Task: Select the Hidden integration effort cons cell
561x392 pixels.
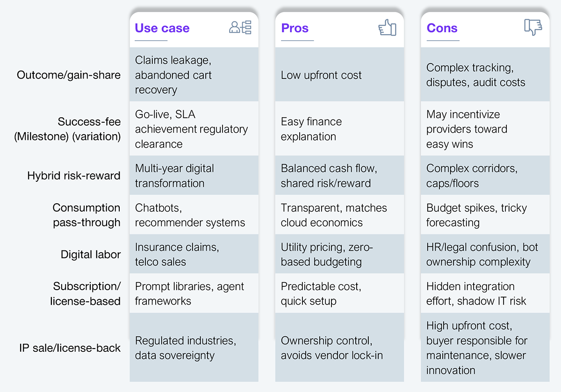Action: [485, 293]
